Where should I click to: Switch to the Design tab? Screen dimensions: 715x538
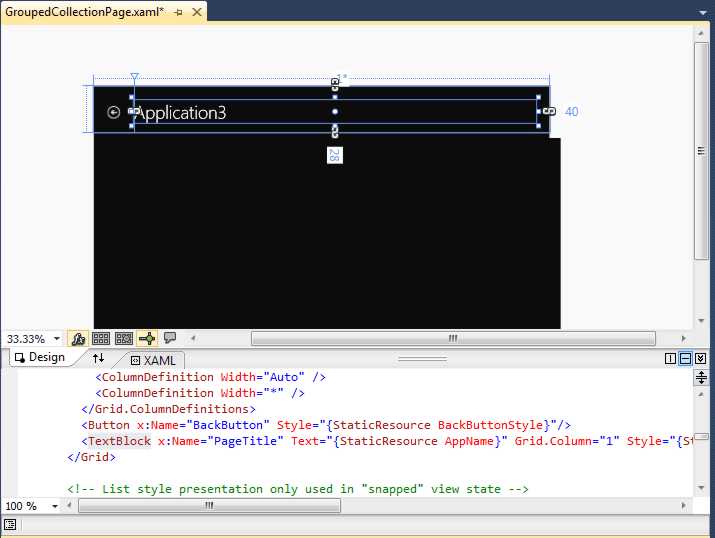(x=38, y=358)
